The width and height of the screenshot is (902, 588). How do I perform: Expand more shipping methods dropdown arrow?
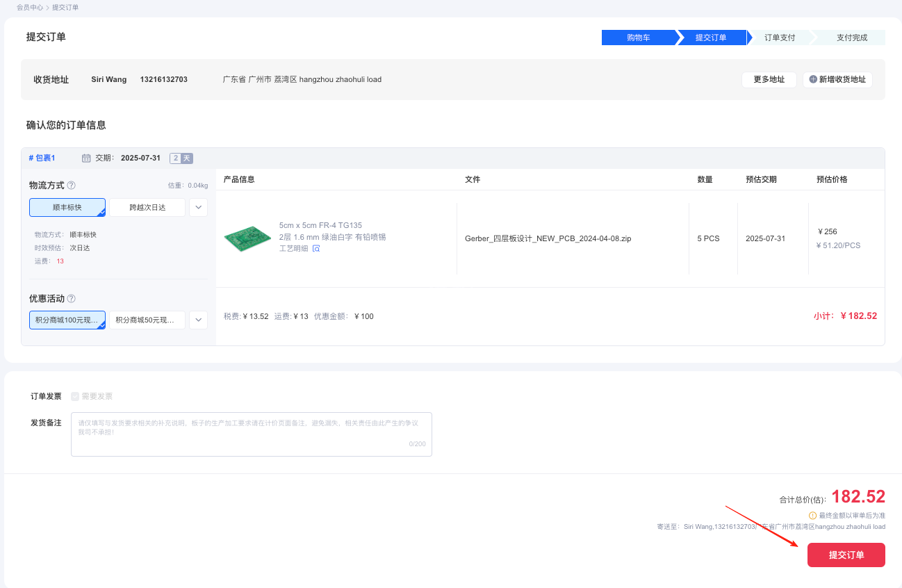pos(198,207)
